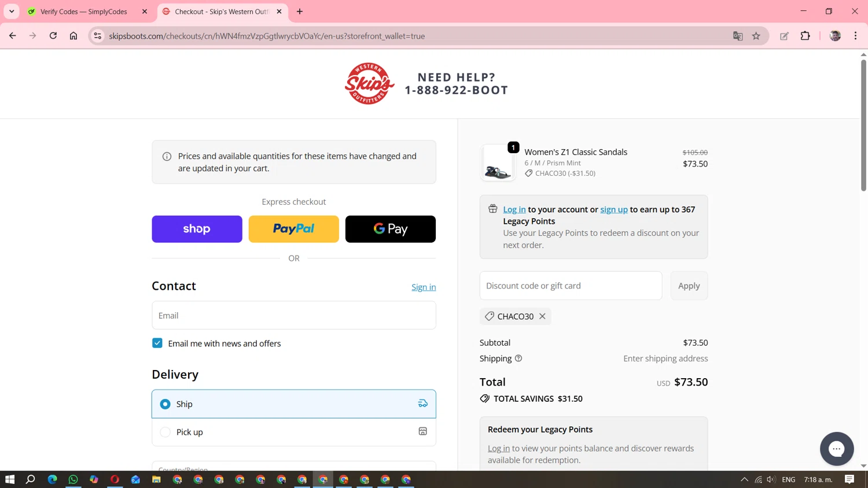
Task: Open Outlook from taskbar
Action: (x=135, y=479)
